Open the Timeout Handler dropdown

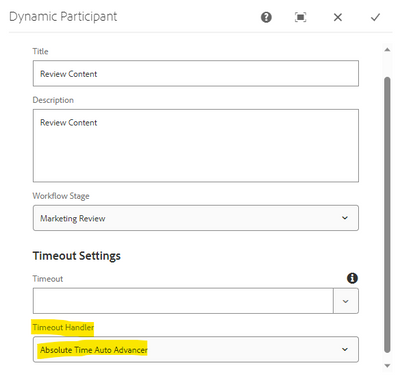(x=196, y=349)
